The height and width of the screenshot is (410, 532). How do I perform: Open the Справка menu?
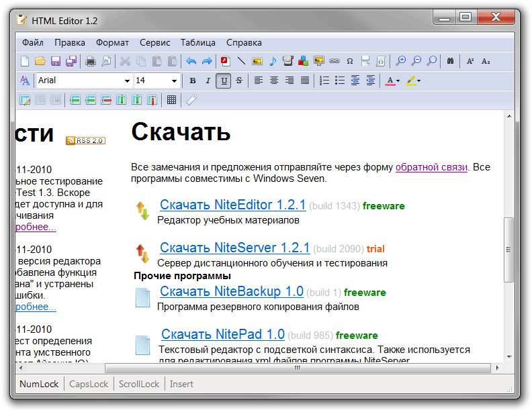(244, 43)
